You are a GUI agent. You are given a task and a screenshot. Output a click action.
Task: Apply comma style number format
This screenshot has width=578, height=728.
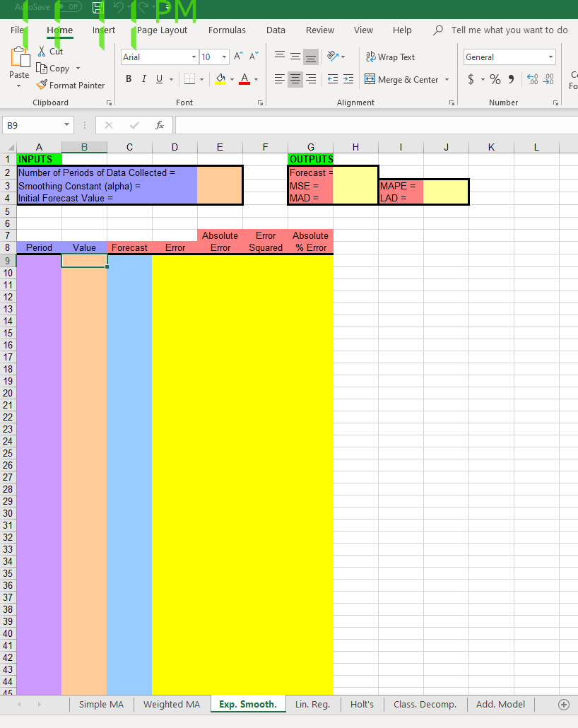click(x=511, y=79)
